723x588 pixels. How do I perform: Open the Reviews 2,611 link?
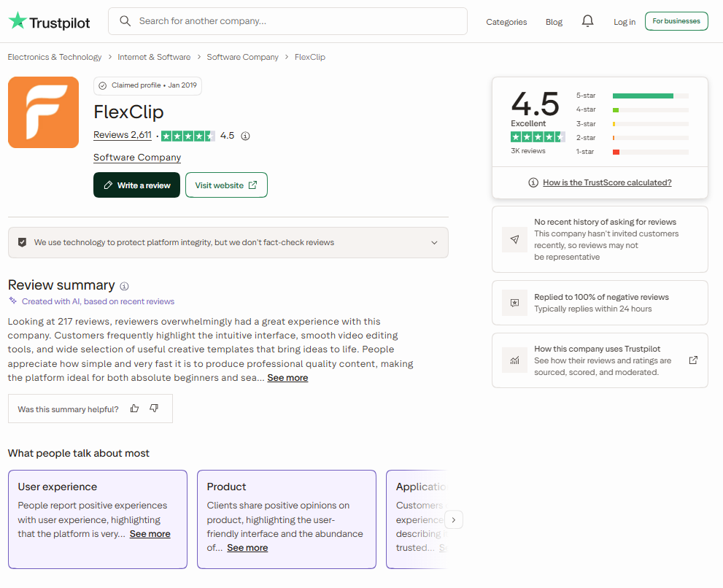tap(122, 135)
